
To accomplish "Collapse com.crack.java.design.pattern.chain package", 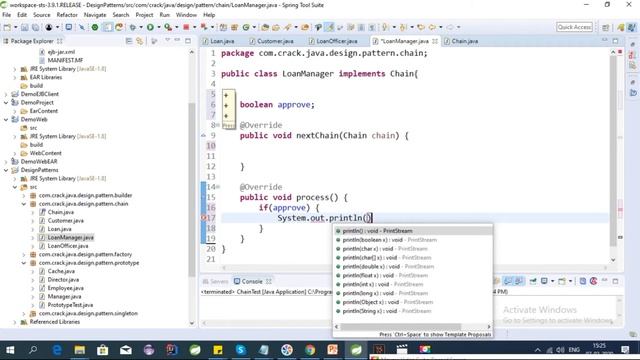I will tap(24, 204).
